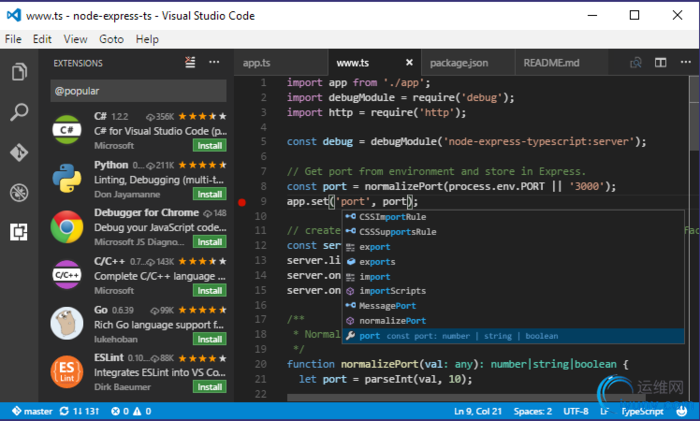Image resolution: width=700 pixels, height=421 pixels.
Task: Choose the import keyword suggestion
Action: click(513, 277)
